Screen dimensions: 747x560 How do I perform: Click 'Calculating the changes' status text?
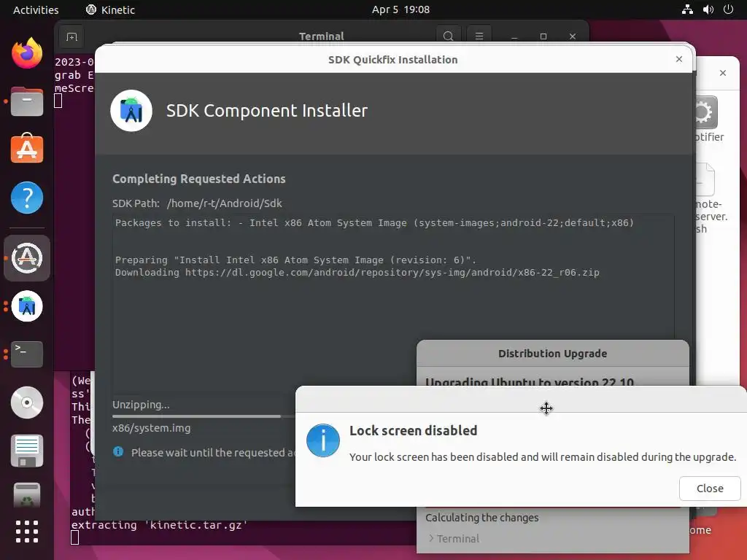pyautogui.click(x=481, y=518)
